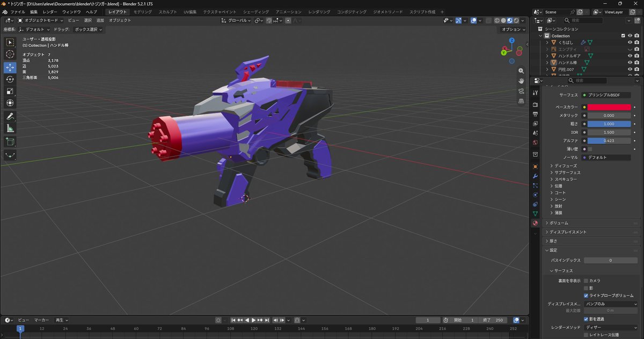This screenshot has height=339, width=644.
Task: Select the Add Cube tool
Action: pos(10,142)
